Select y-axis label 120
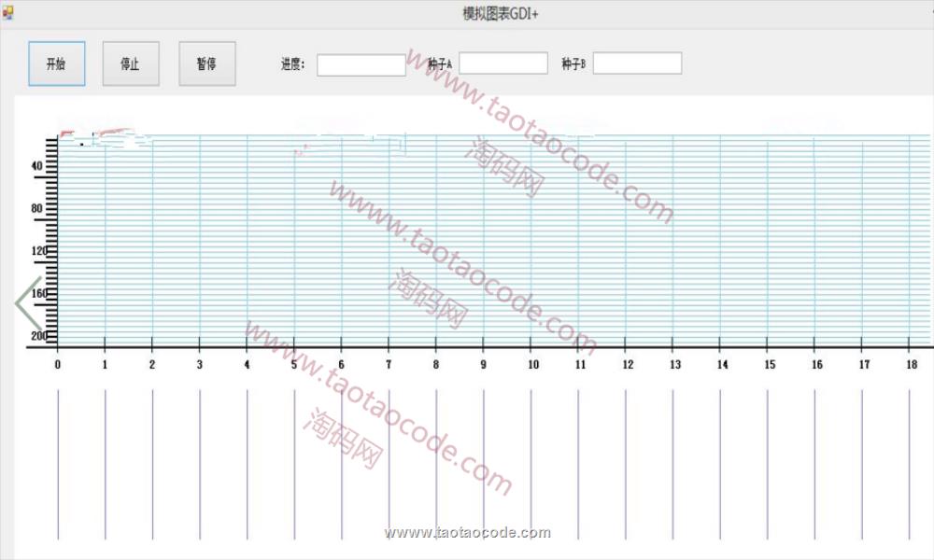The image size is (934, 560). click(x=38, y=251)
